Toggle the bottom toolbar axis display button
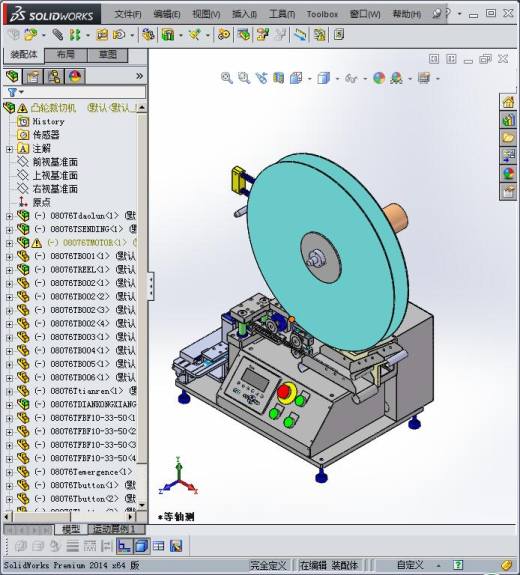Screen dimensions: 520x575 (x=125, y=546)
